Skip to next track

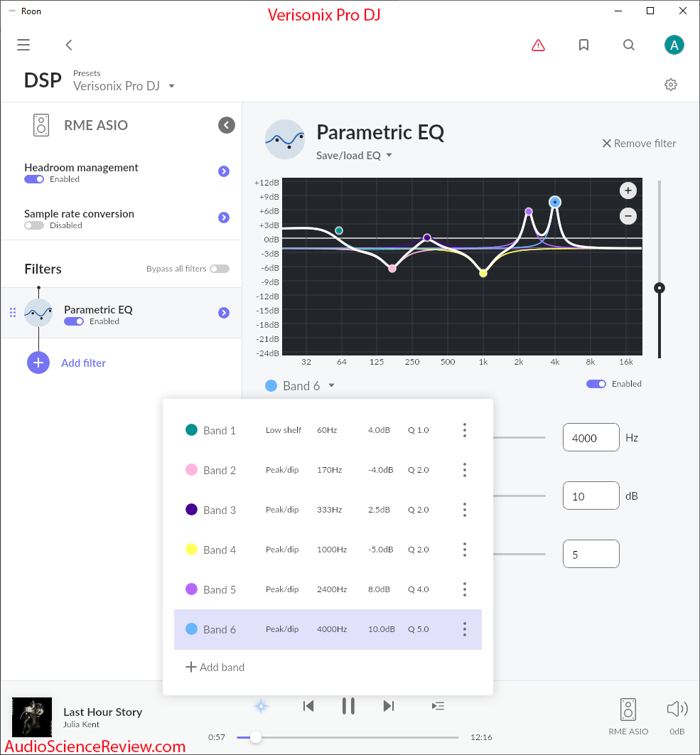click(389, 707)
